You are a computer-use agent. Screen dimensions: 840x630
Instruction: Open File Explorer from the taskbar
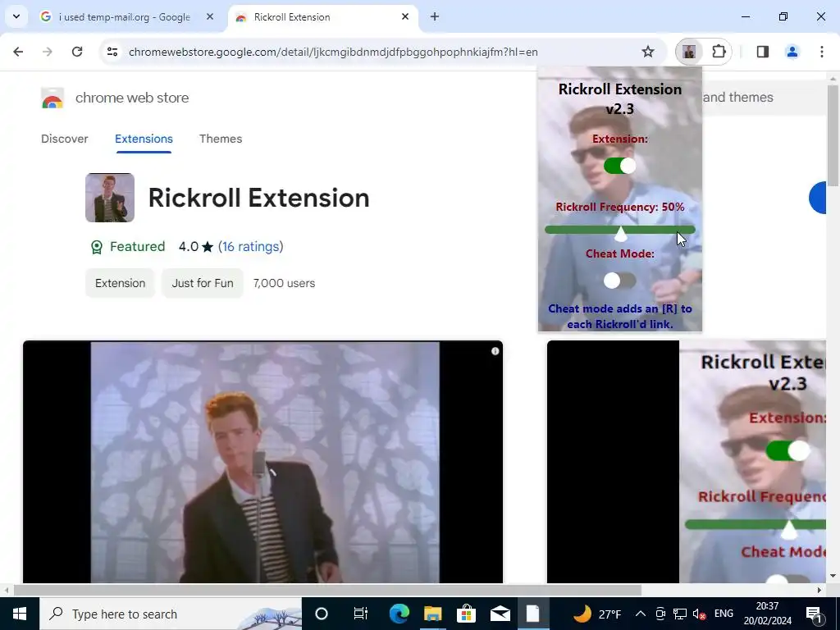(433, 614)
